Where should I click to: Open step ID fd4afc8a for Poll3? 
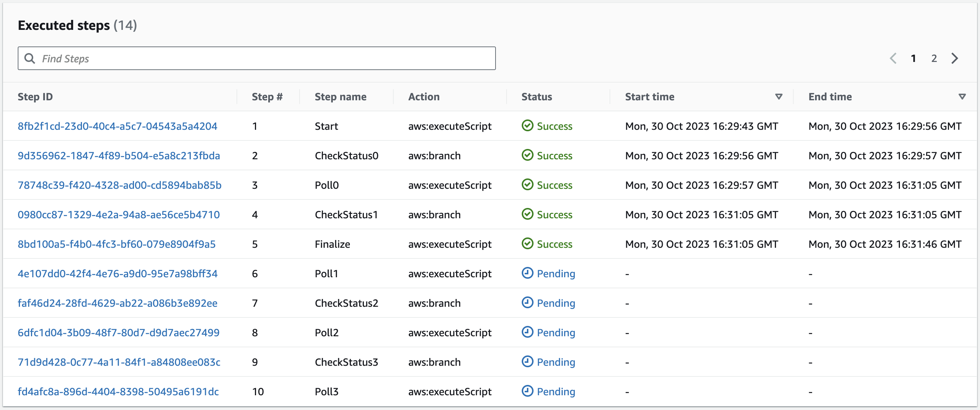118,392
